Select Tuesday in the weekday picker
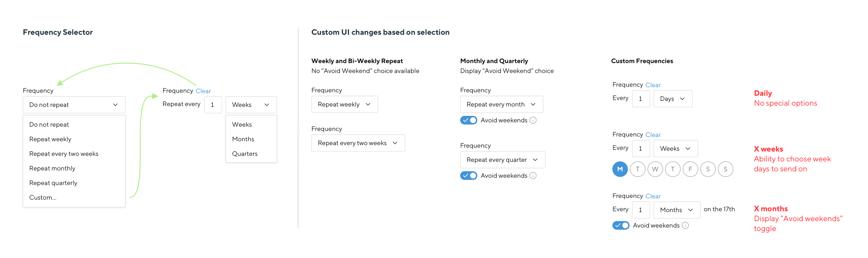The width and height of the screenshot is (868, 258). [x=637, y=169]
